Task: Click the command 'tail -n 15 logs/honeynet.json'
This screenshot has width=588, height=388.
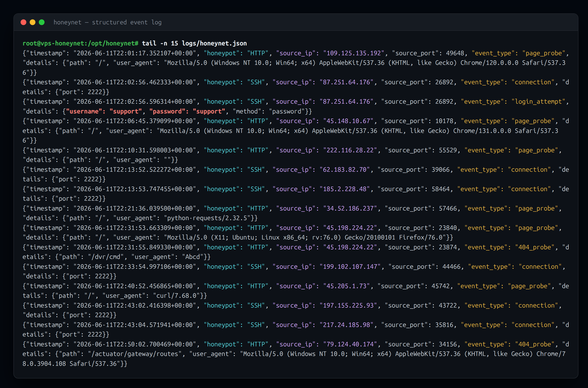Action: (x=194, y=43)
